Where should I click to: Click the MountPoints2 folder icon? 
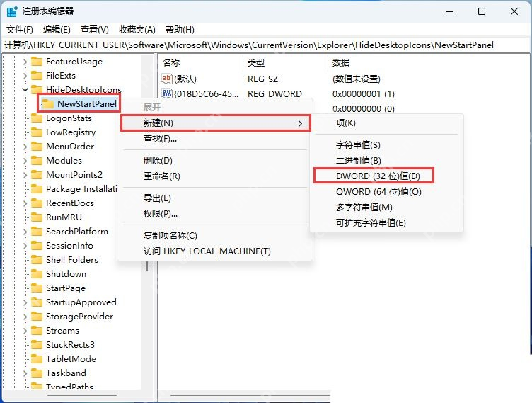37,175
